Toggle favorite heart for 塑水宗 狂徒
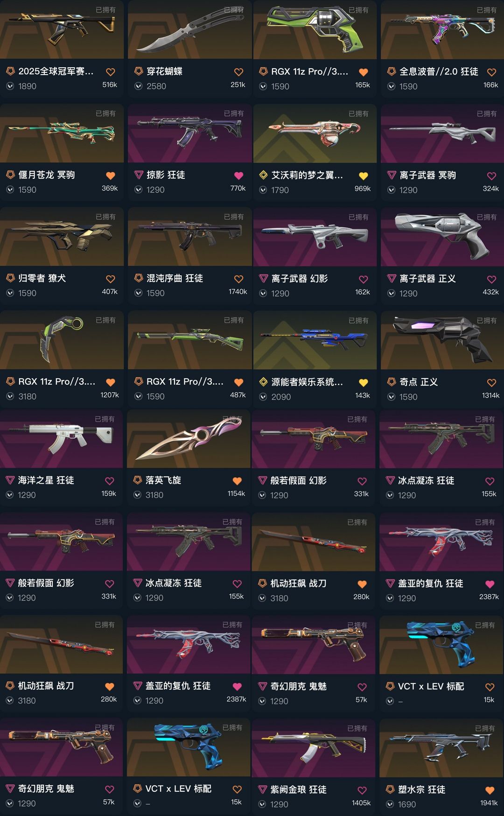 coord(490,790)
